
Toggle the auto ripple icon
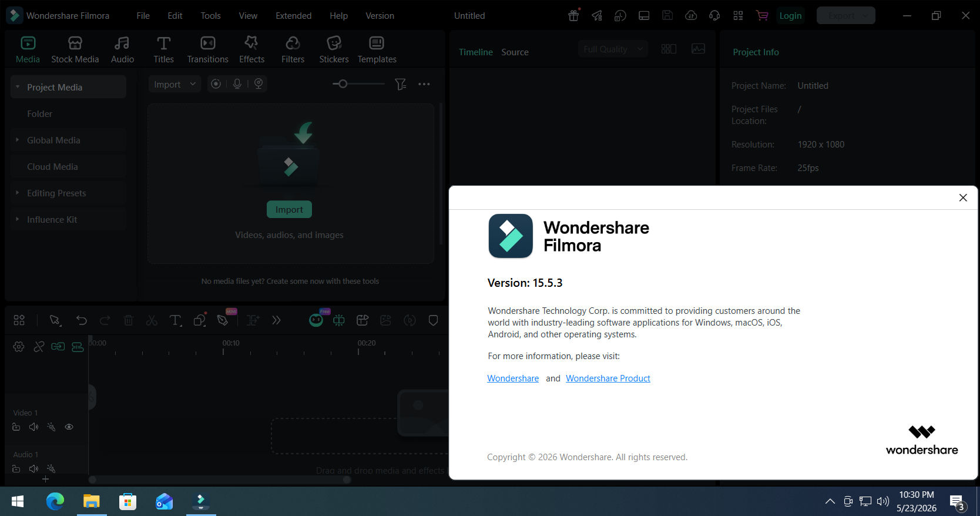pyautogui.click(x=78, y=347)
